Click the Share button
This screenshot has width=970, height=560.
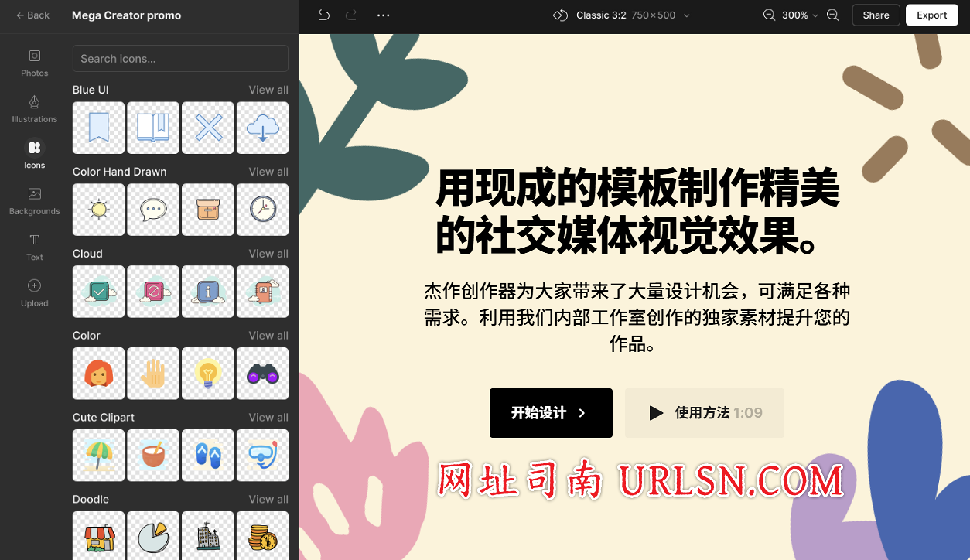pos(876,15)
